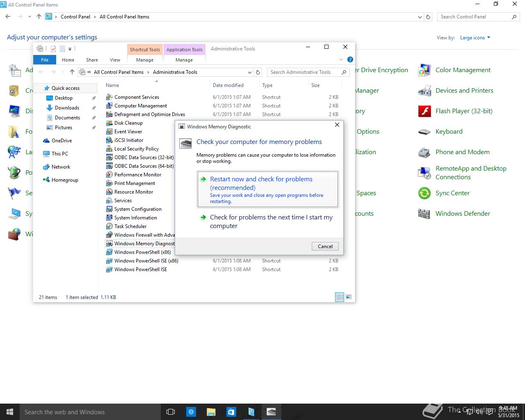Click Properties icon in quick access toolbar
Image resolution: width=525 pixels, height=420 pixels.
point(53,49)
